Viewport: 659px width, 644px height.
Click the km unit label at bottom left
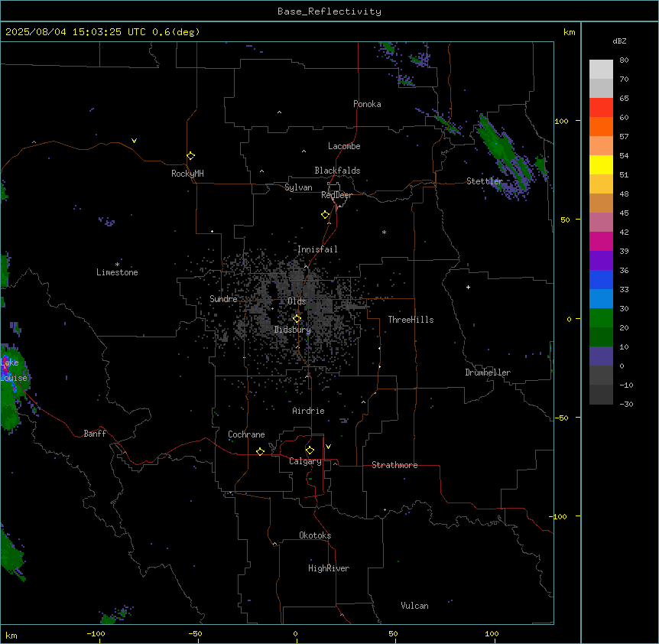[x=11, y=635]
